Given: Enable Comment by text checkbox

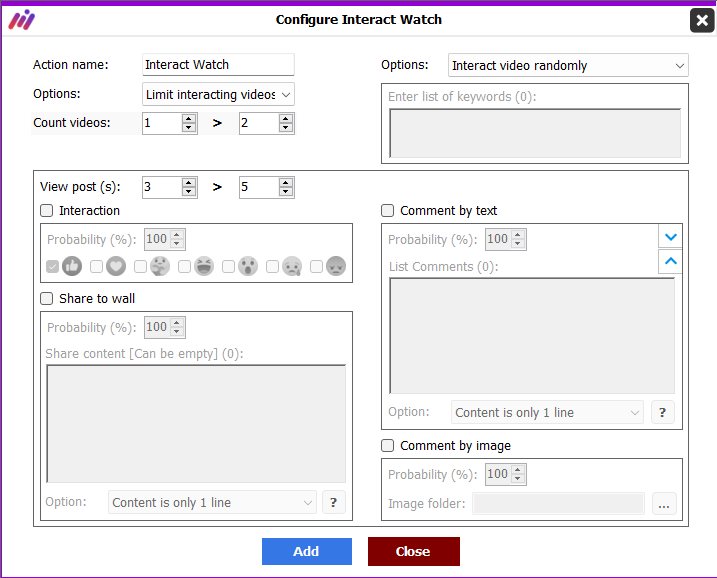Looking at the screenshot, I should 387,210.
